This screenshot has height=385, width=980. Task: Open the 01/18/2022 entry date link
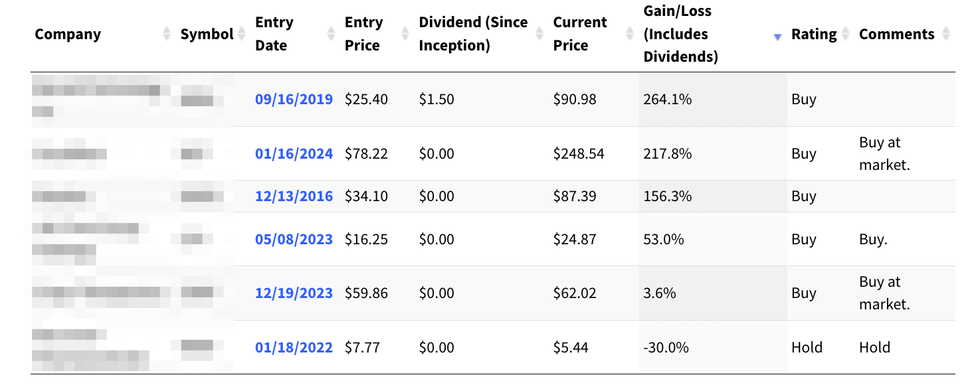coord(294,348)
